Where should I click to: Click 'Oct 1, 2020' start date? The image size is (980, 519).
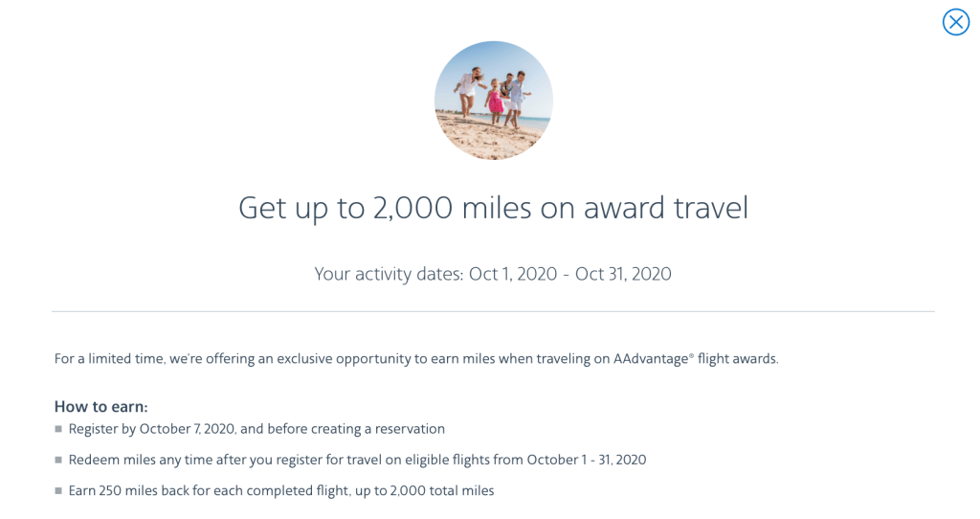pyautogui.click(x=513, y=274)
